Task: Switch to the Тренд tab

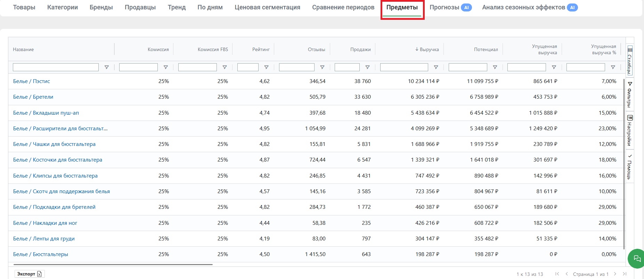Action: tap(177, 7)
